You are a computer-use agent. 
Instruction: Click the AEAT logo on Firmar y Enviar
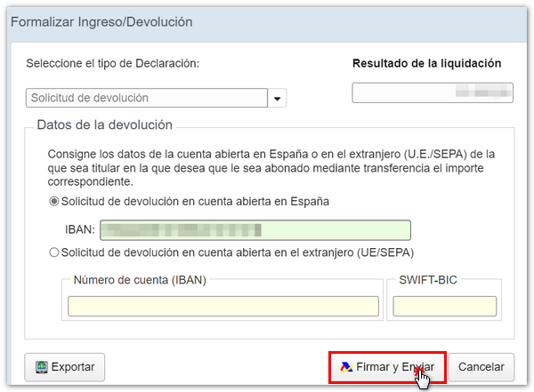point(345,366)
